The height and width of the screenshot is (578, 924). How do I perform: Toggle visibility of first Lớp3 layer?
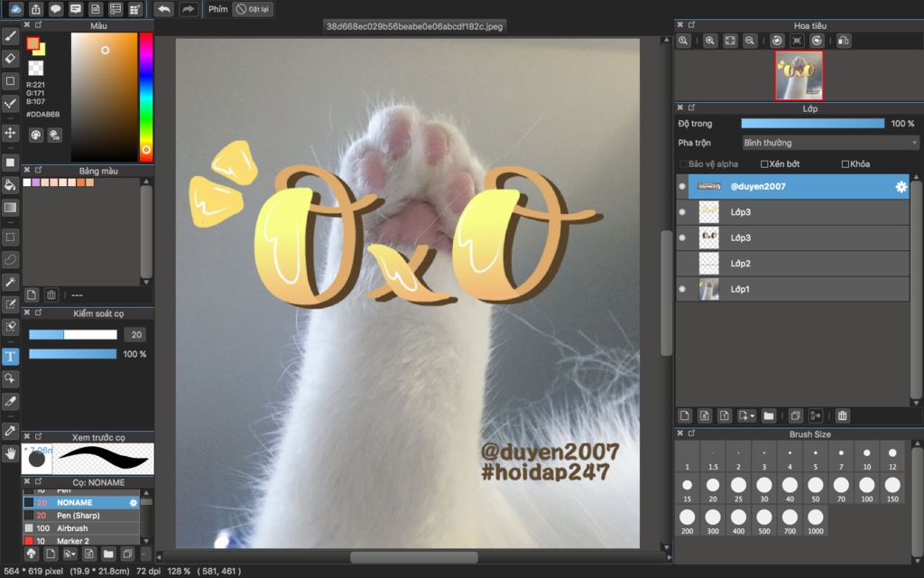coord(682,211)
